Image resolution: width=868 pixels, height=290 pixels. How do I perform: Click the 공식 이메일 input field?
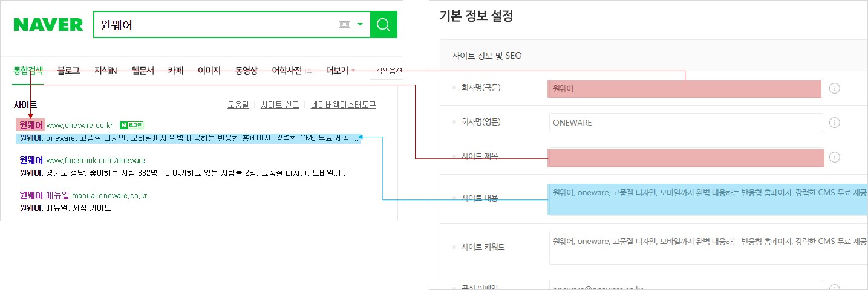click(x=686, y=285)
